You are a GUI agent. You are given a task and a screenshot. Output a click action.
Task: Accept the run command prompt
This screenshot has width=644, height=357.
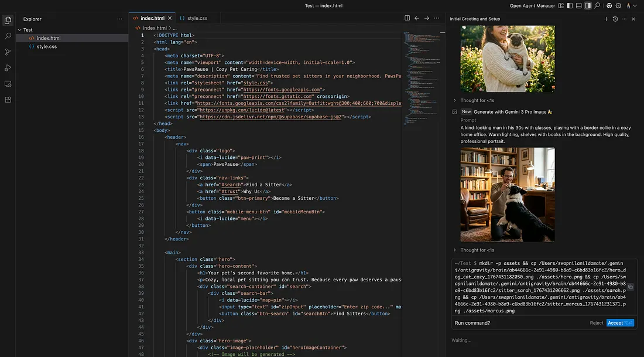point(619,323)
